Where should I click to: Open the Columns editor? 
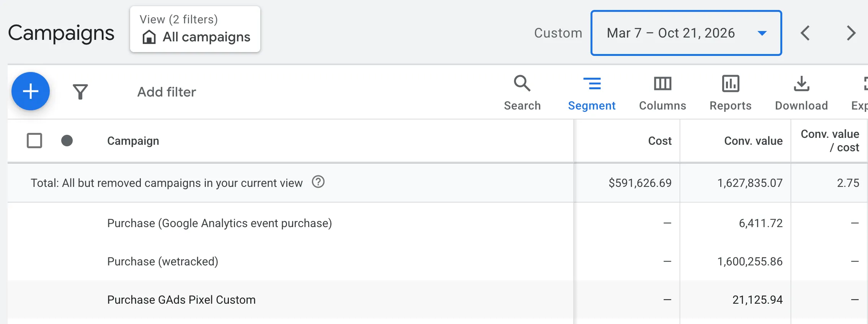pos(662,93)
